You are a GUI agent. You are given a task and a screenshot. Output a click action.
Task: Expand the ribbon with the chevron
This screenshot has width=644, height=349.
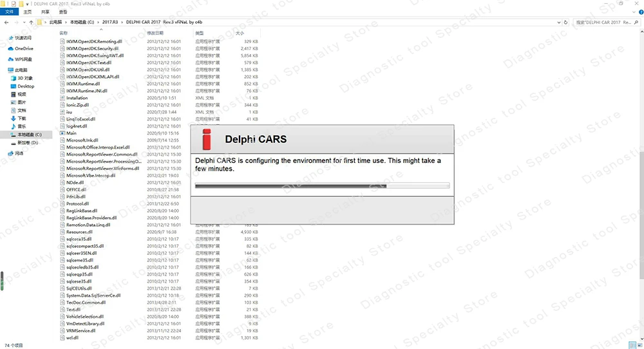tap(634, 12)
